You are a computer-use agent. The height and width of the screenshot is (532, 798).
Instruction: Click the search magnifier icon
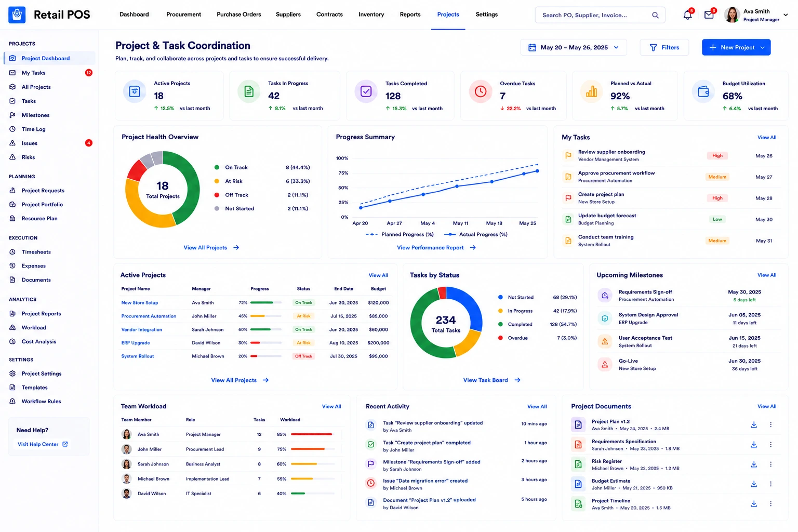coord(655,15)
